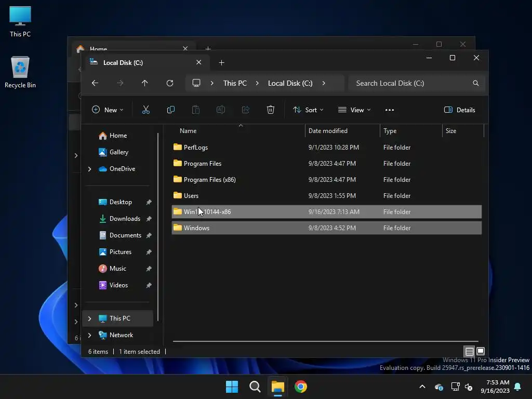The image size is (532, 399).
Task: Click OneDrive cloud tray icon
Action: click(x=439, y=387)
